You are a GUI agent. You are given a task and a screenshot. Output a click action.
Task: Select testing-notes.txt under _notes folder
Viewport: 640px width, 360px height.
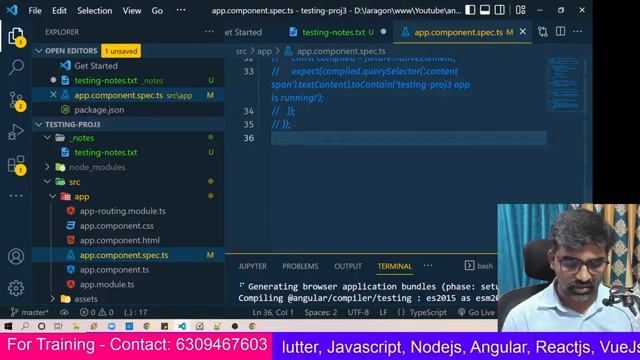106,153
